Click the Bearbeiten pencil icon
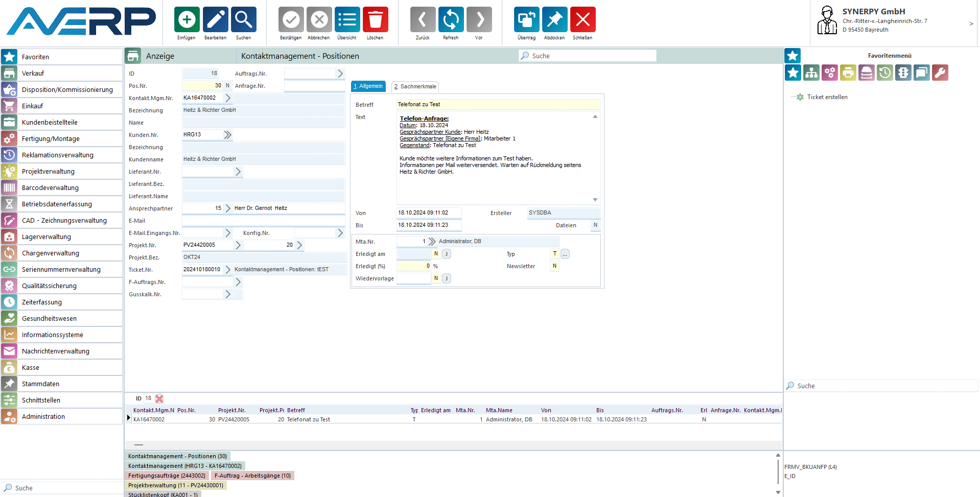Image resolution: width=980 pixels, height=497 pixels. coord(215,20)
